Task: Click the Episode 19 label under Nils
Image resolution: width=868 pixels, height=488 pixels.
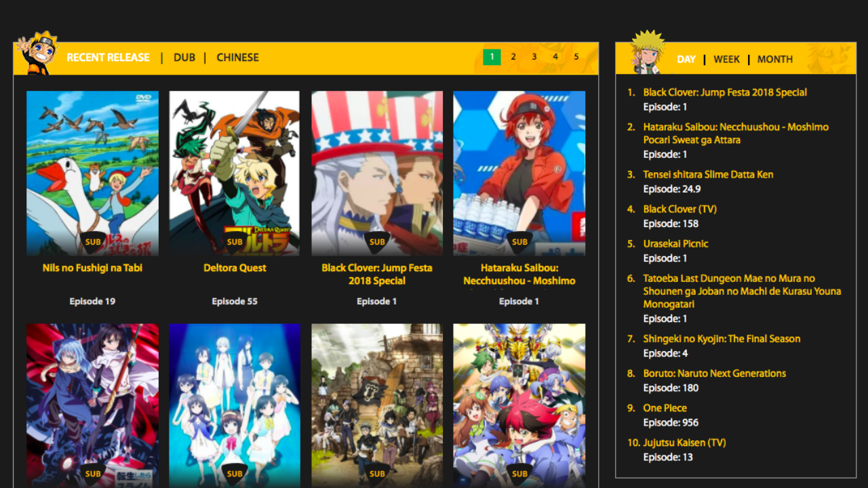Action: 92,302
